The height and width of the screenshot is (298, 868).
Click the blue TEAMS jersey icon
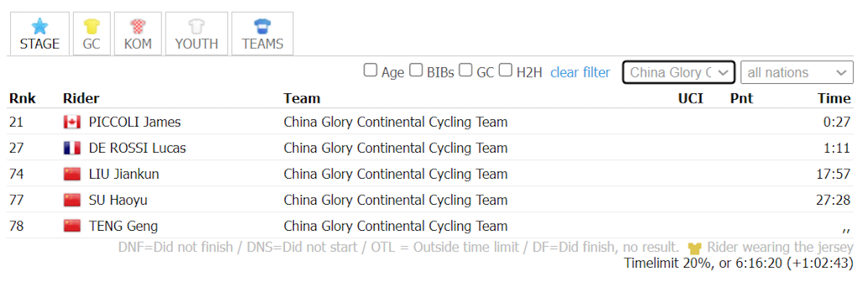(x=263, y=27)
